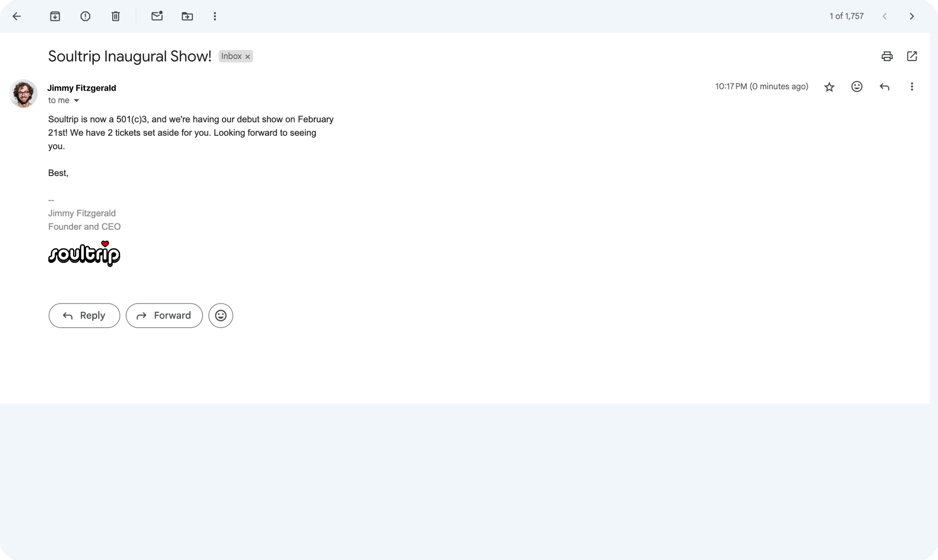Viewport: 938px width, 560px height.
Task: Add emoji reaction beside the timestamp
Action: point(857,87)
